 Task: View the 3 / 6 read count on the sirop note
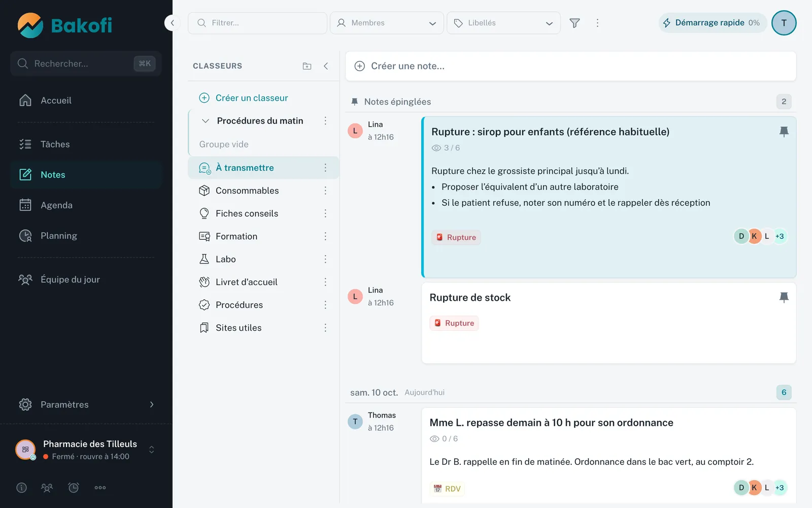click(x=446, y=148)
